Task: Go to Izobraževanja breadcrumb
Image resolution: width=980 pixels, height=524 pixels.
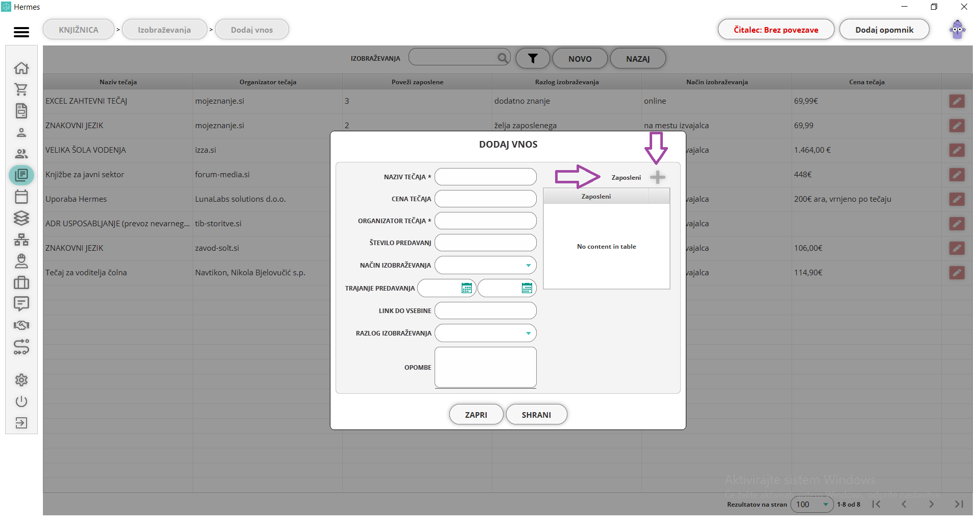Action: 164,30
